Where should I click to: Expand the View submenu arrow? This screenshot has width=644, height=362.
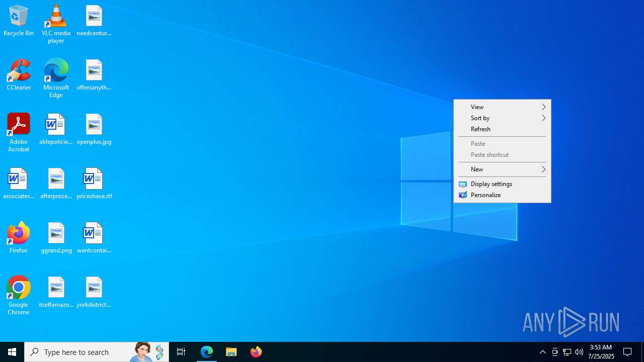coord(543,107)
